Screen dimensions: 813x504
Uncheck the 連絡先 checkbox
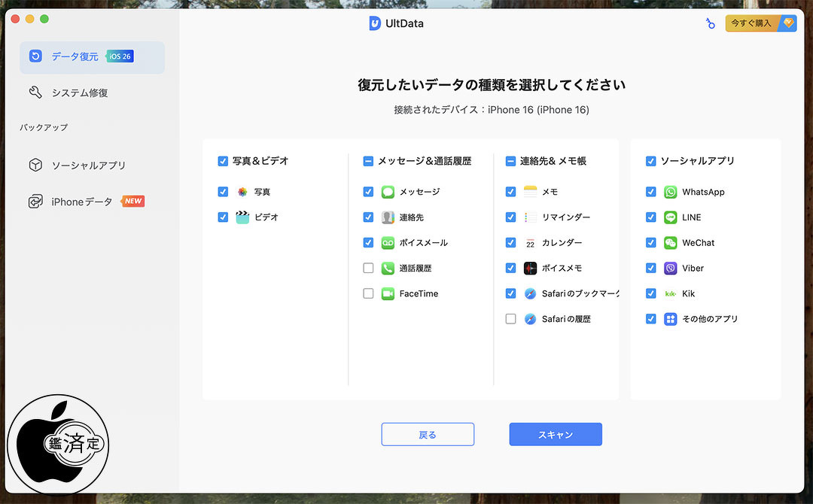coord(368,217)
